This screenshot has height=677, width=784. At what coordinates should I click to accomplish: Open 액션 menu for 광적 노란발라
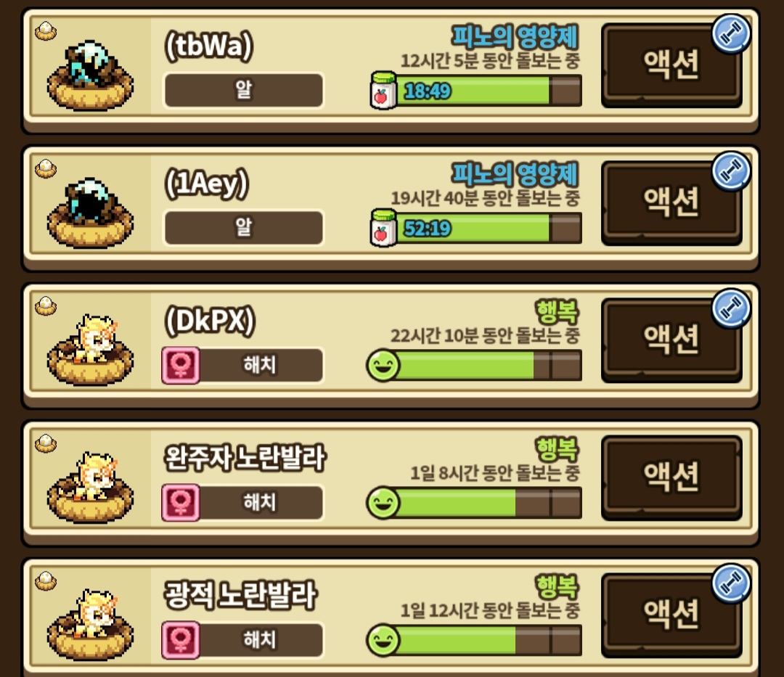pyautogui.click(x=671, y=615)
